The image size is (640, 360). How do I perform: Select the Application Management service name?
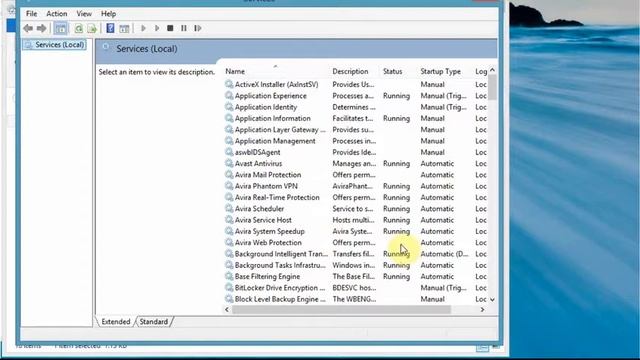click(x=275, y=141)
